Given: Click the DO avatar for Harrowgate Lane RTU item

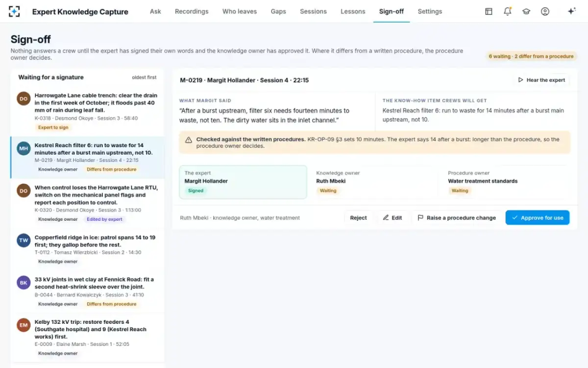Looking at the screenshot, I should pos(24,191).
